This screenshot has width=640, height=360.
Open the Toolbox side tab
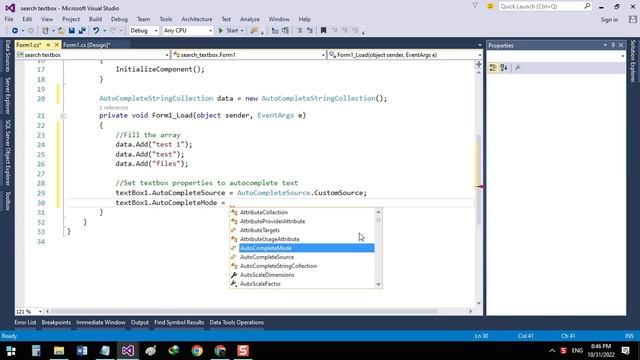pyautogui.click(x=7, y=201)
